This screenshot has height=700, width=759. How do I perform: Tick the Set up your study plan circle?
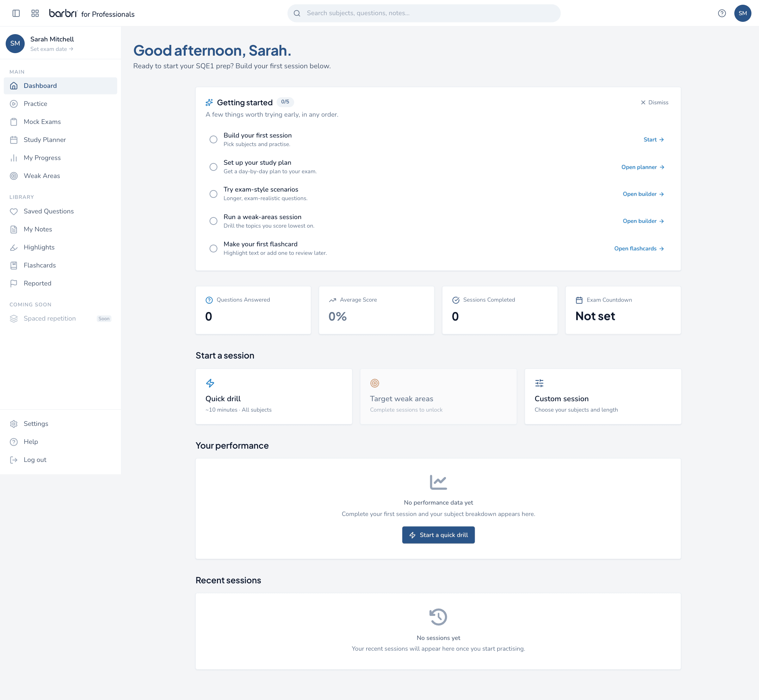pos(213,167)
